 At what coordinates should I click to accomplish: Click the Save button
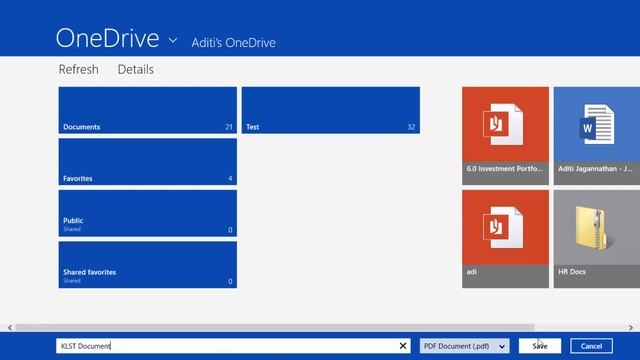[x=540, y=346]
